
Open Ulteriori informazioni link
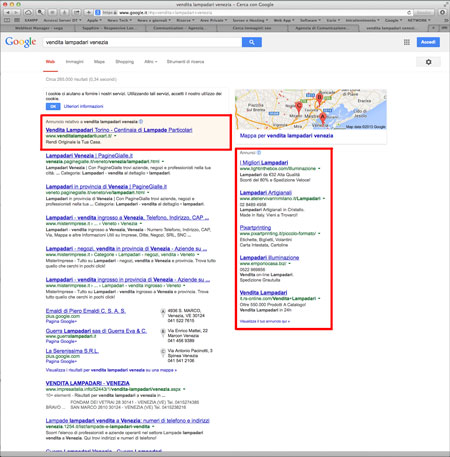[83, 106]
